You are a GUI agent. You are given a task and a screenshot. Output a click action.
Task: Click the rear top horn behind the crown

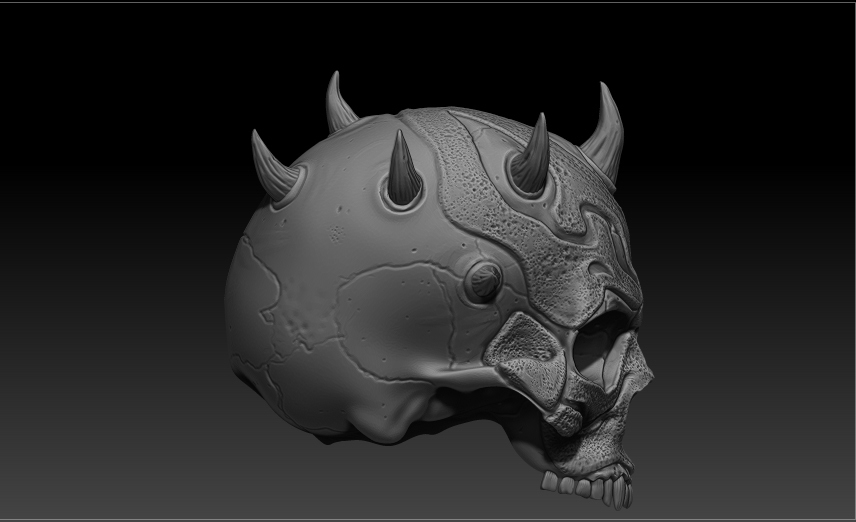339,104
